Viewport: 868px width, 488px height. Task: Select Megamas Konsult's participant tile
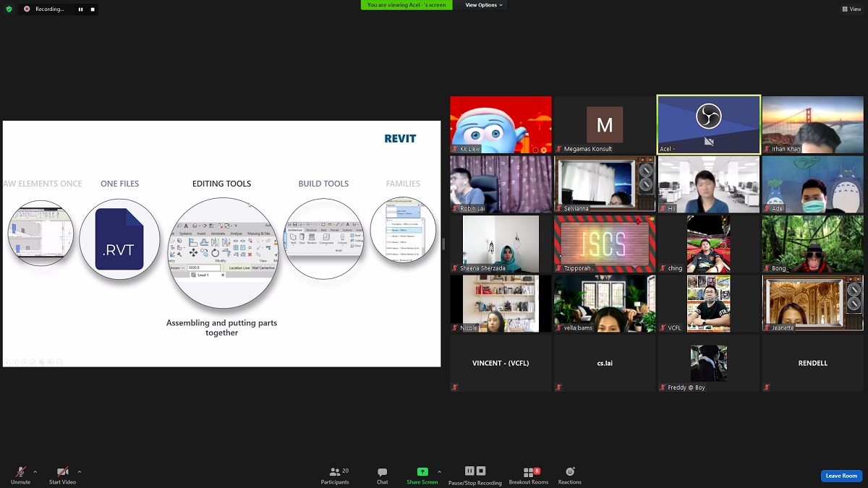[x=605, y=125]
